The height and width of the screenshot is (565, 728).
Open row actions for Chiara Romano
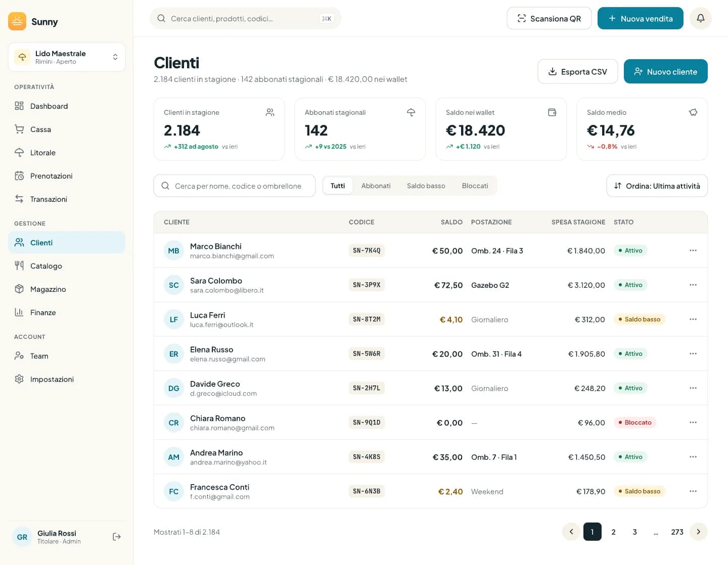(x=693, y=422)
